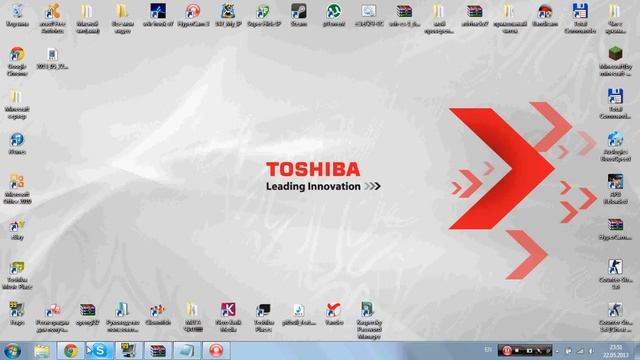Open the green µTorrent desktop shortcut

(x=333, y=15)
